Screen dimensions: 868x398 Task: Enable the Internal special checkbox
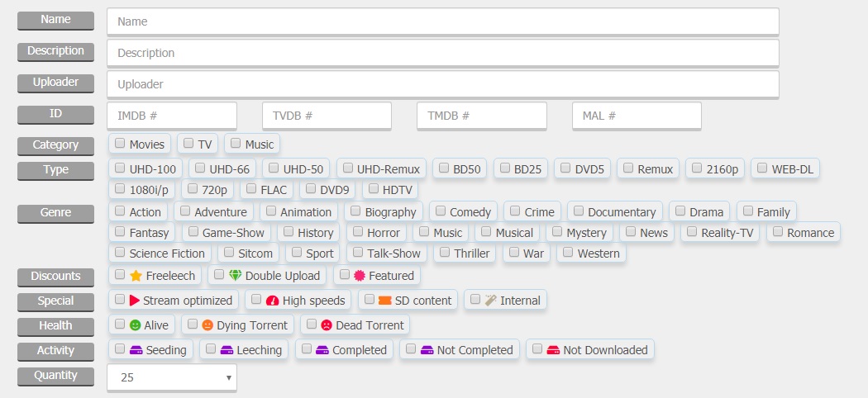(475, 299)
